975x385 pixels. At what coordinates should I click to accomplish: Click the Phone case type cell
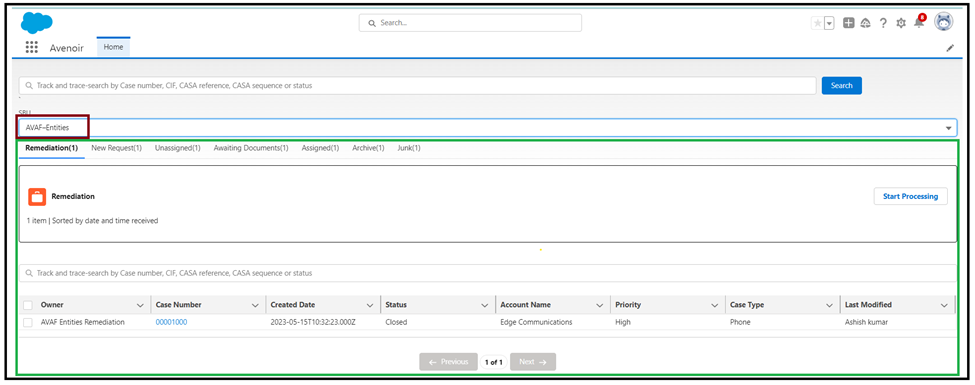(x=740, y=322)
